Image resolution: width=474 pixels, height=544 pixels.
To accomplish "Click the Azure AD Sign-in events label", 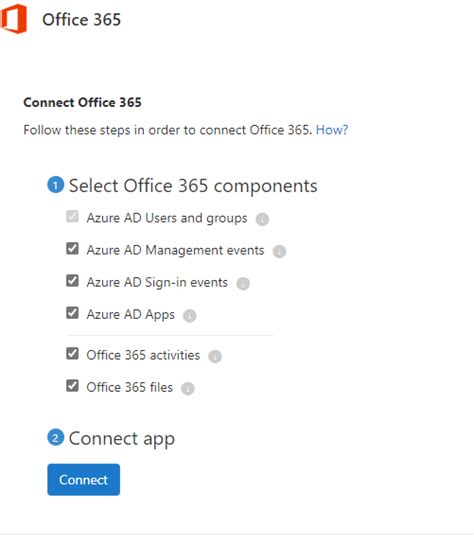I will tap(157, 282).
